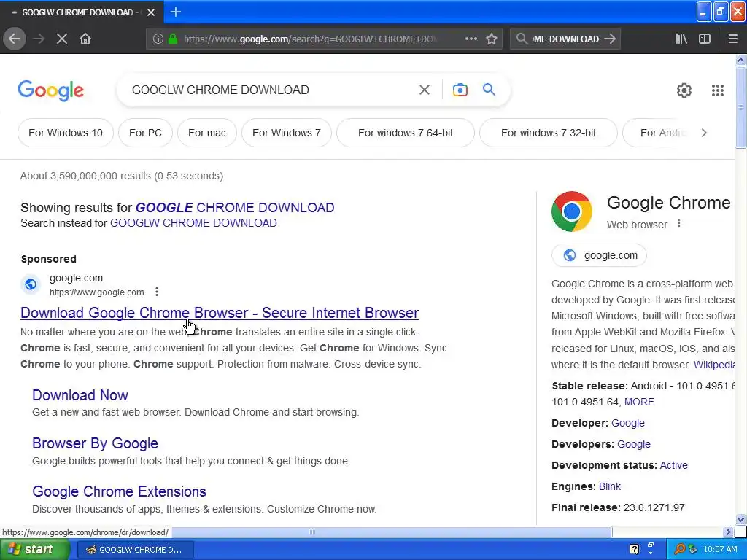Click the google.com button in knowledge panel

600,255
